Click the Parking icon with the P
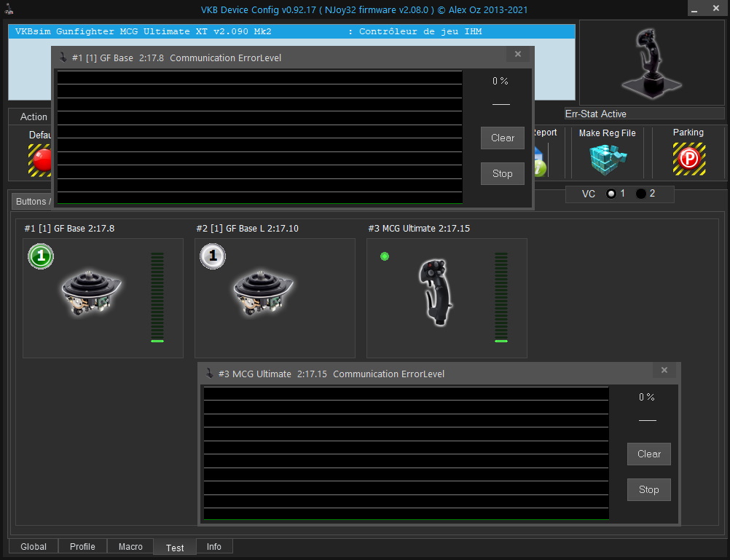 [x=689, y=159]
